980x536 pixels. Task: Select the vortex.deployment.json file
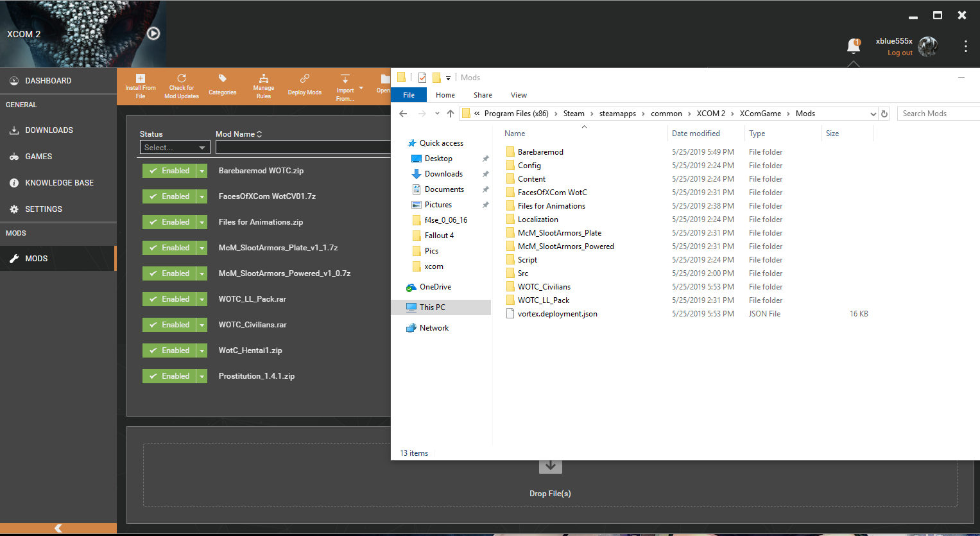tap(558, 314)
